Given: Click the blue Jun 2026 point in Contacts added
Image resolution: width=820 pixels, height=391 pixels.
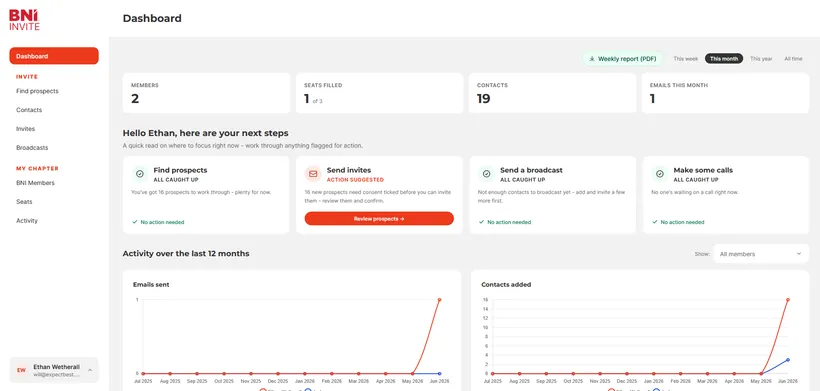Looking at the screenshot, I should 788,360.
